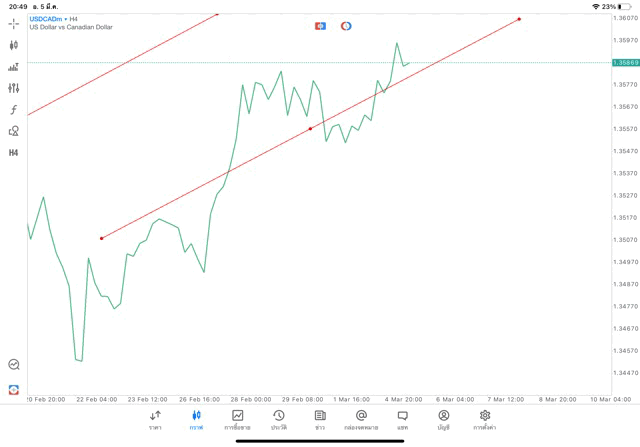Open the แชท (Chat) tab
This screenshot has width=640, height=447.
(x=402, y=419)
